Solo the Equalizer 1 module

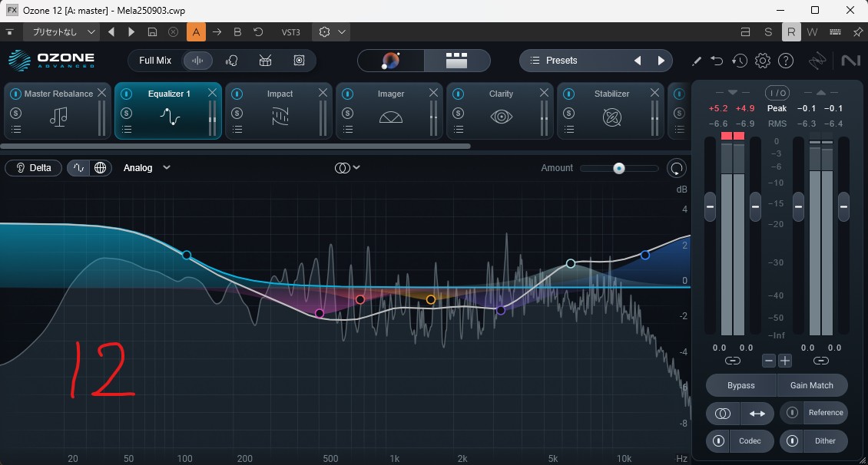tap(126, 114)
